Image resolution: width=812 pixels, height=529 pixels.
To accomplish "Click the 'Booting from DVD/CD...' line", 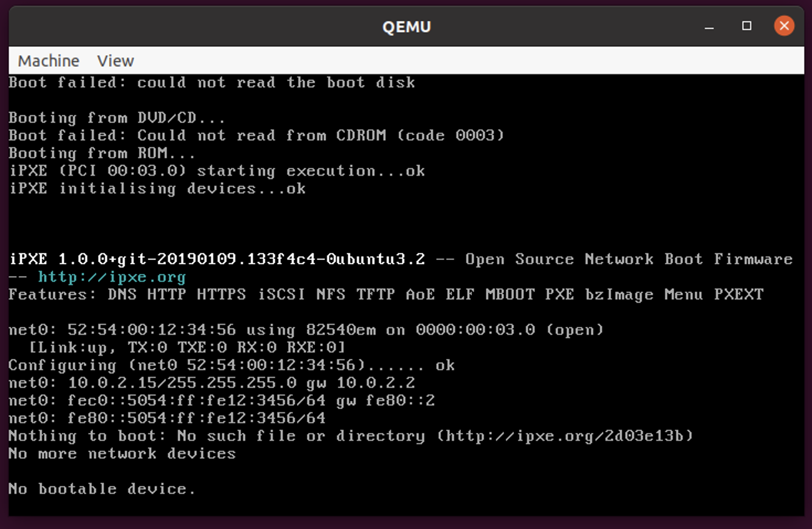I will point(117,118).
